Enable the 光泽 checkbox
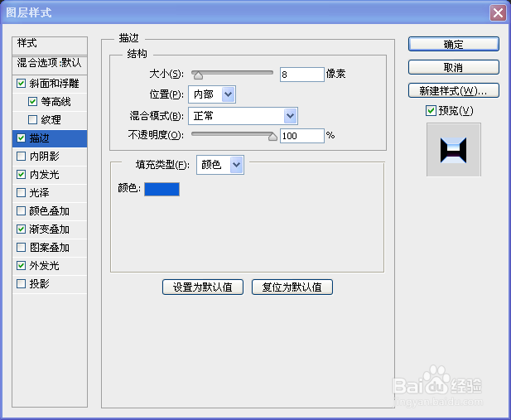511x420 pixels. [22, 193]
